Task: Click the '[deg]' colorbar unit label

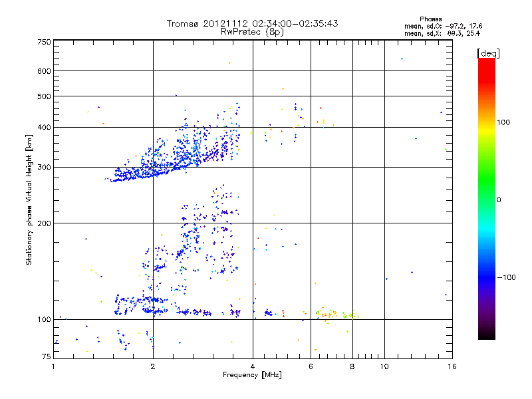Action: (x=488, y=53)
